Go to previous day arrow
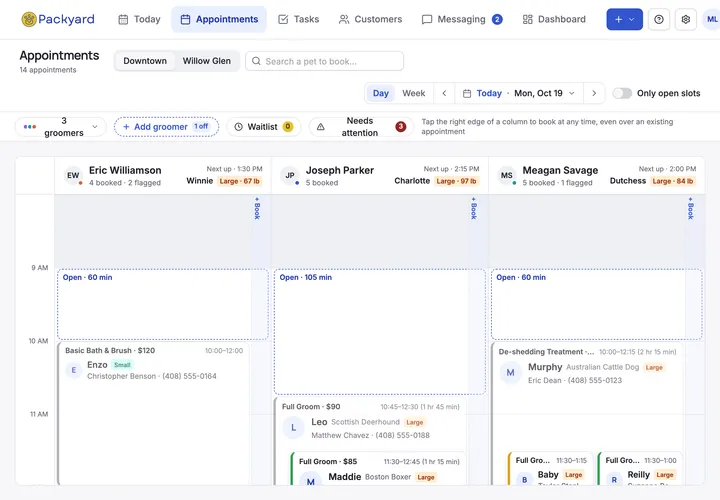This screenshot has height=500, width=720. point(444,93)
